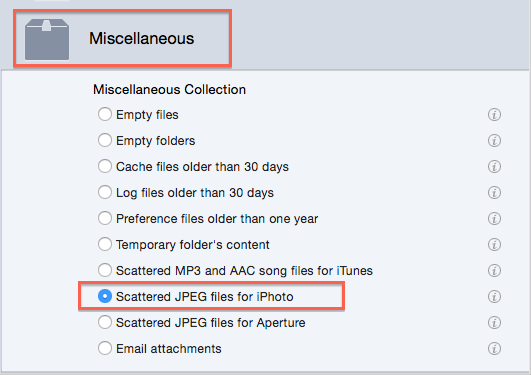531x375 pixels.
Task: View info for JPEG files for Aperture
Action: [x=494, y=322]
